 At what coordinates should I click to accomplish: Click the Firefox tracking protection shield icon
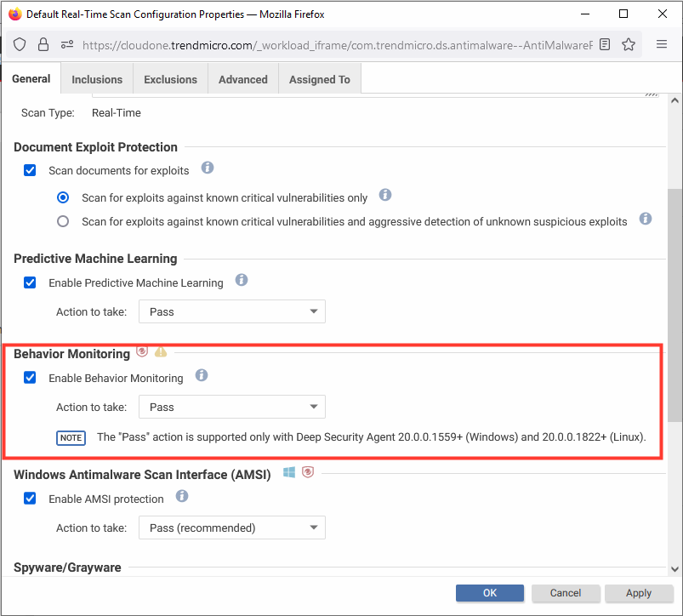click(x=20, y=44)
